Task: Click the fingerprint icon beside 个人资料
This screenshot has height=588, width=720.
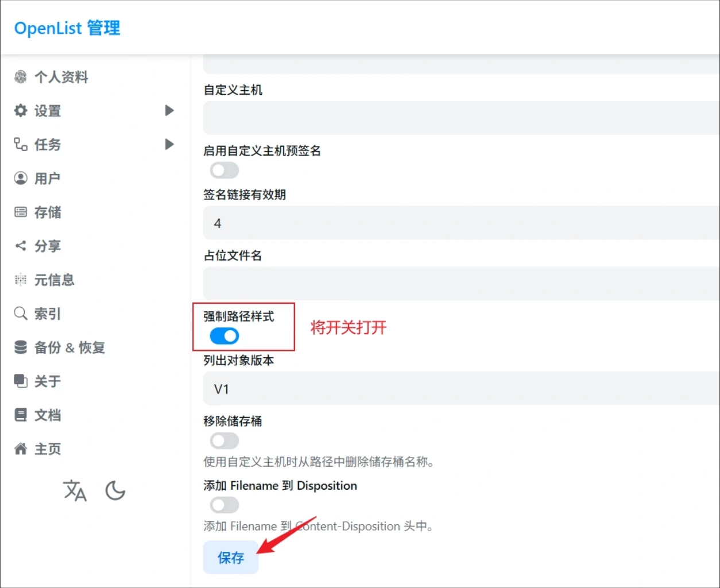Action: [x=21, y=77]
